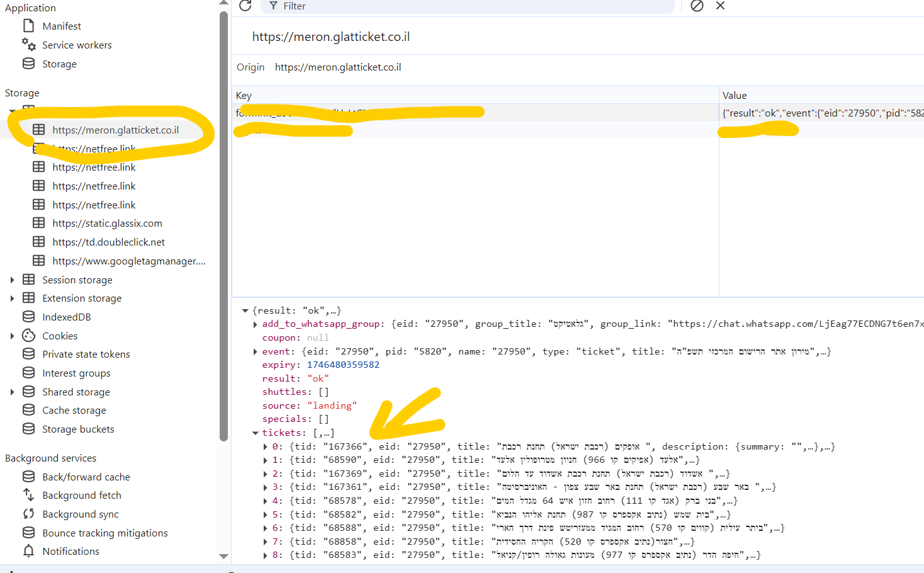The height and width of the screenshot is (573, 924).
Task: Click the table icon beside https://meron.glatticket.co.il
Action: (39, 130)
